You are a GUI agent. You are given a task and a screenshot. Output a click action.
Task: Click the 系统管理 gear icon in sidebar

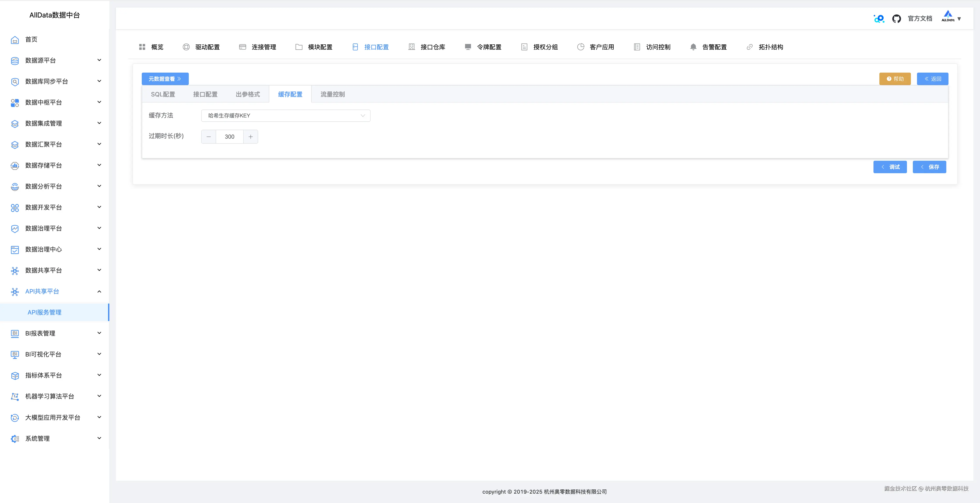tap(15, 439)
